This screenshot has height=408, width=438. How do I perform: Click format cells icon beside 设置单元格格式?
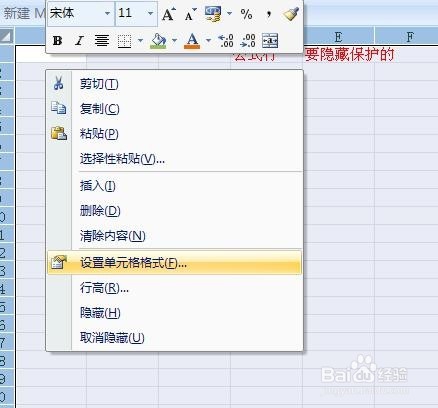point(59,262)
